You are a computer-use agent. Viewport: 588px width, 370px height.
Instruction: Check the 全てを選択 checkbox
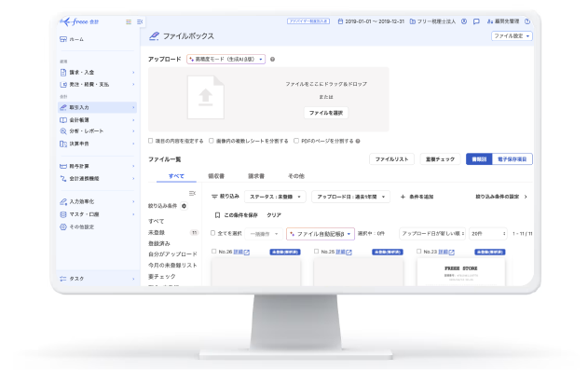pyautogui.click(x=212, y=233)
